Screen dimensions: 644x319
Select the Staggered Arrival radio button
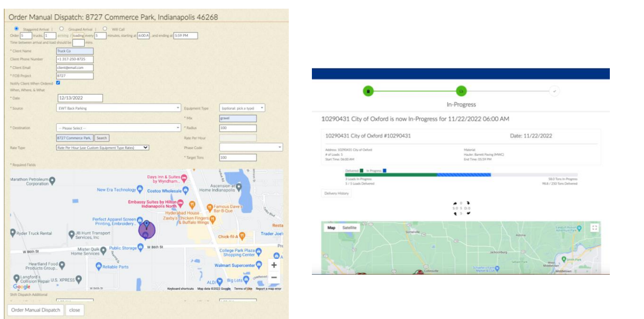coord(17,29)
